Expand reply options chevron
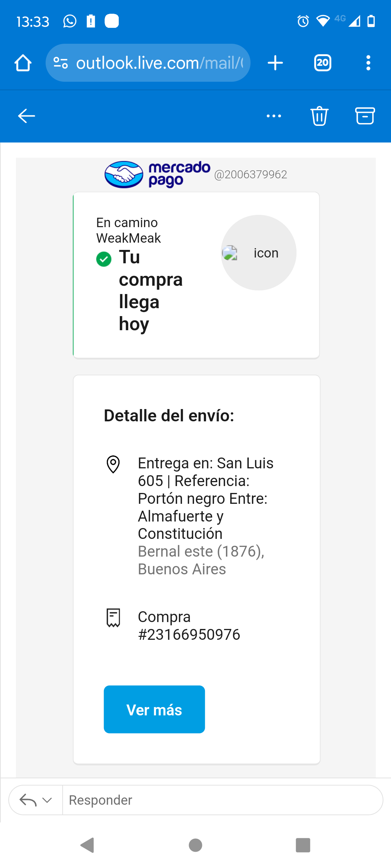 [47, 800]
